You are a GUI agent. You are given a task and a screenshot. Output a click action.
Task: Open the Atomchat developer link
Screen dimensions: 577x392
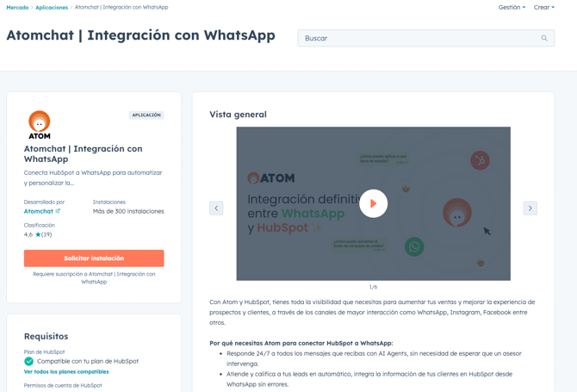(39, 211)
